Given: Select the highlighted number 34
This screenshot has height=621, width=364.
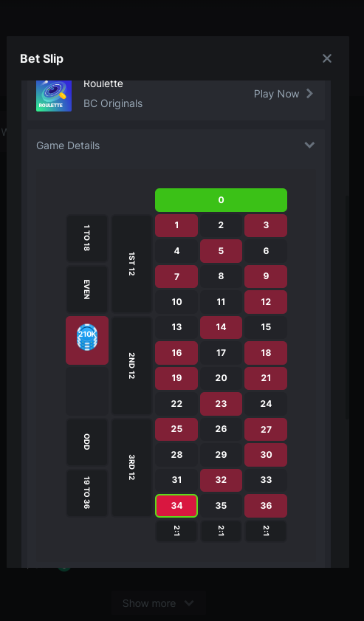Looking at the screenshot, I should (176, 506).
